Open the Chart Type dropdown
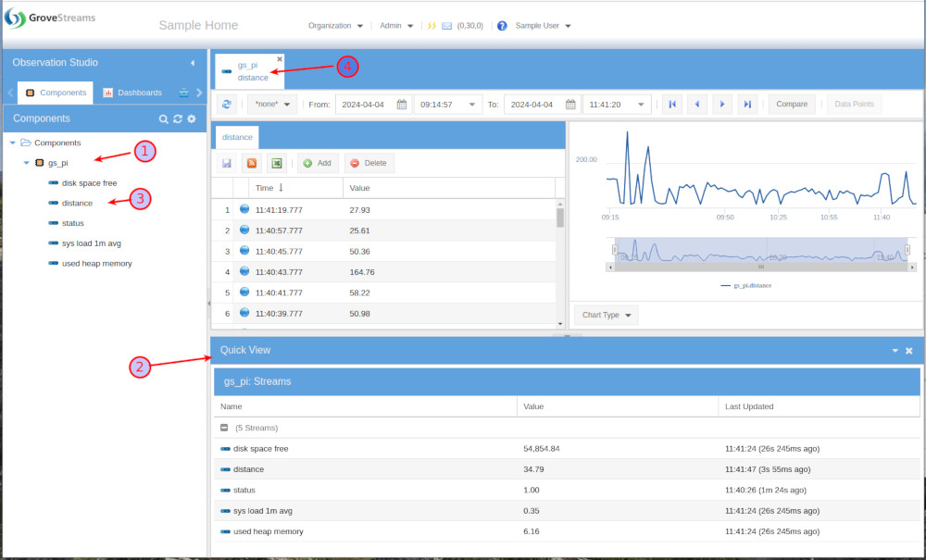926x560 pixels. (x=606, y=315)
